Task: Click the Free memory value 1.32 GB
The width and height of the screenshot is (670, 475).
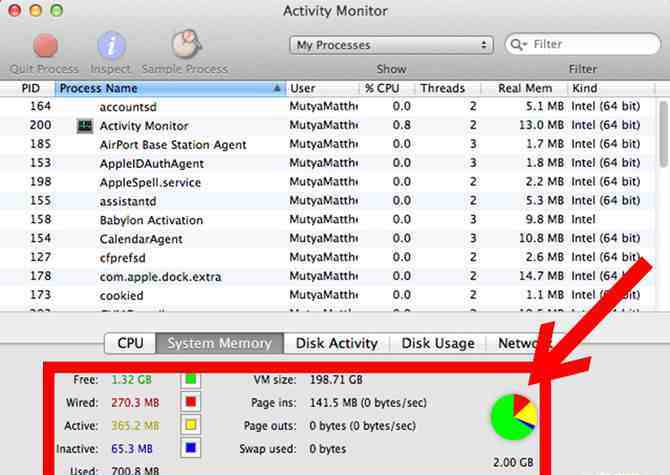Action: coord(132,379)
